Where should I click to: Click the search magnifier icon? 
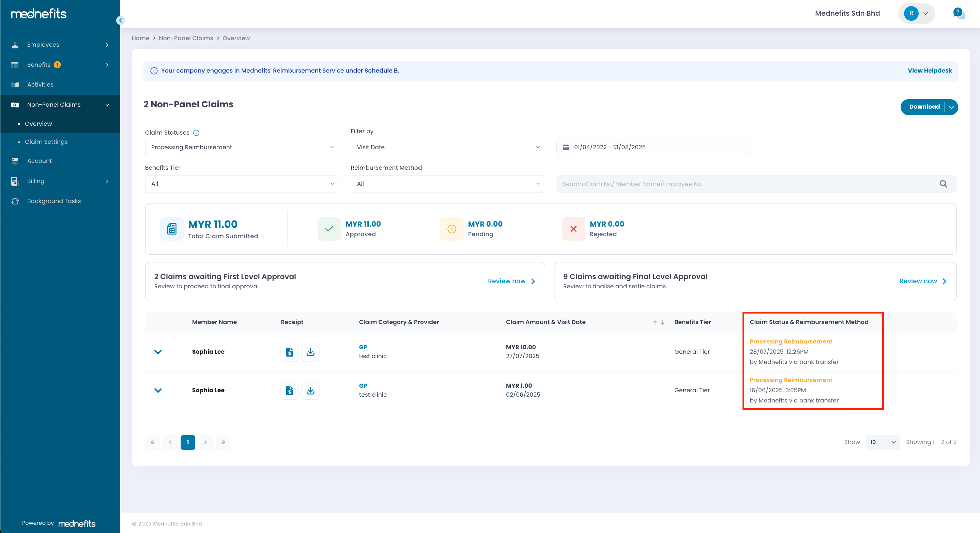944,184
